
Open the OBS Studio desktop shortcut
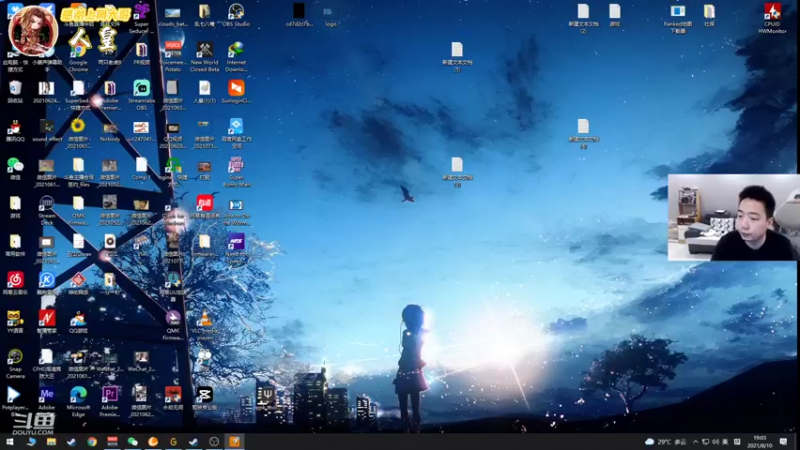[236, 15]
